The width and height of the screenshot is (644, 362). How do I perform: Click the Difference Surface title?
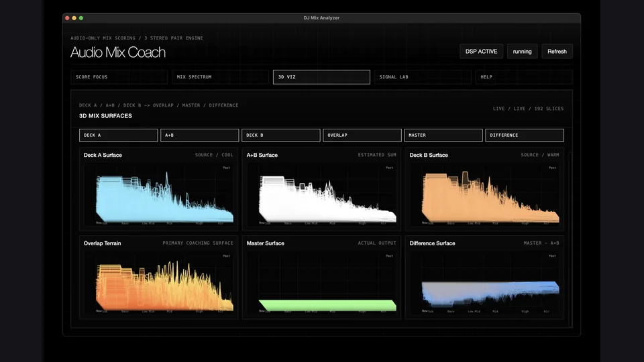click(x=432, y=243)
